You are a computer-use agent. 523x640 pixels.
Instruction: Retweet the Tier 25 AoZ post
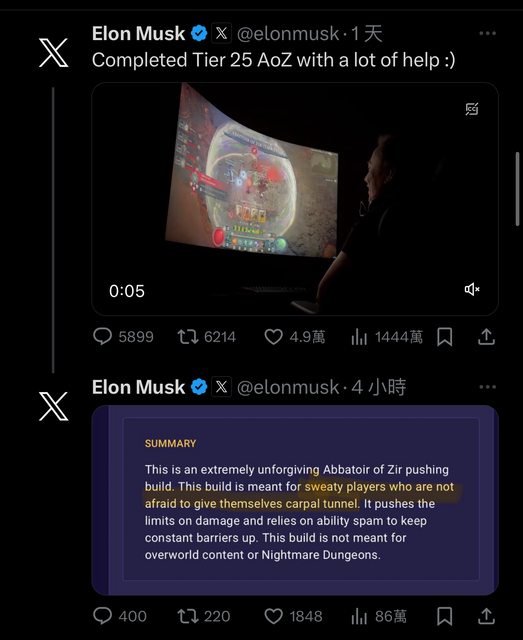pos(206,337)
